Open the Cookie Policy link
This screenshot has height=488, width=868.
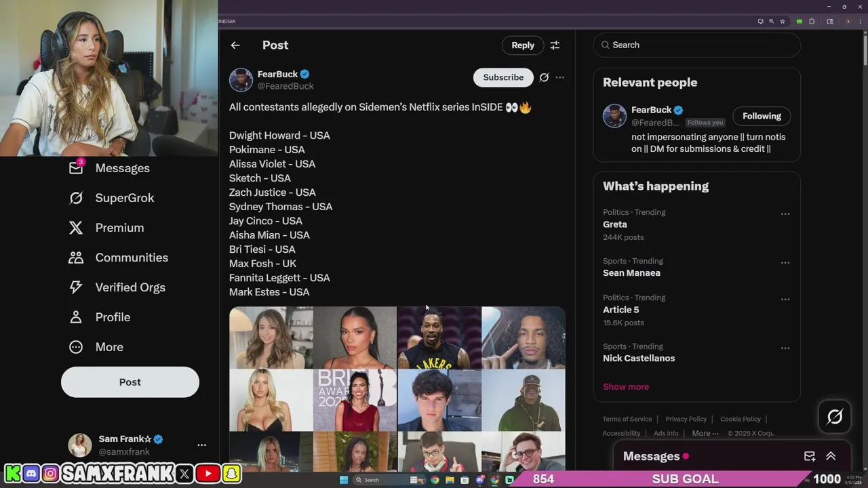(741, 419)
